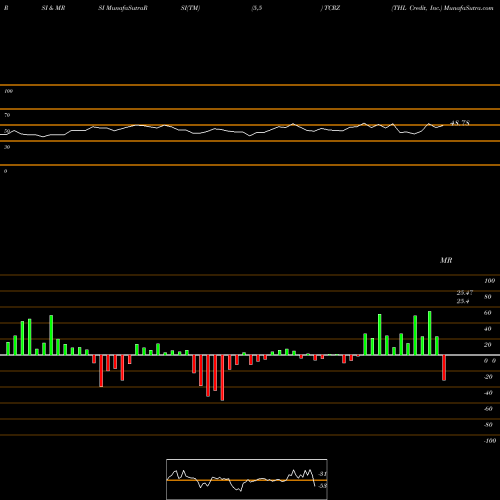
Task: Click the 'TCRZ' ticker symbol text
Action: (332, 8)
